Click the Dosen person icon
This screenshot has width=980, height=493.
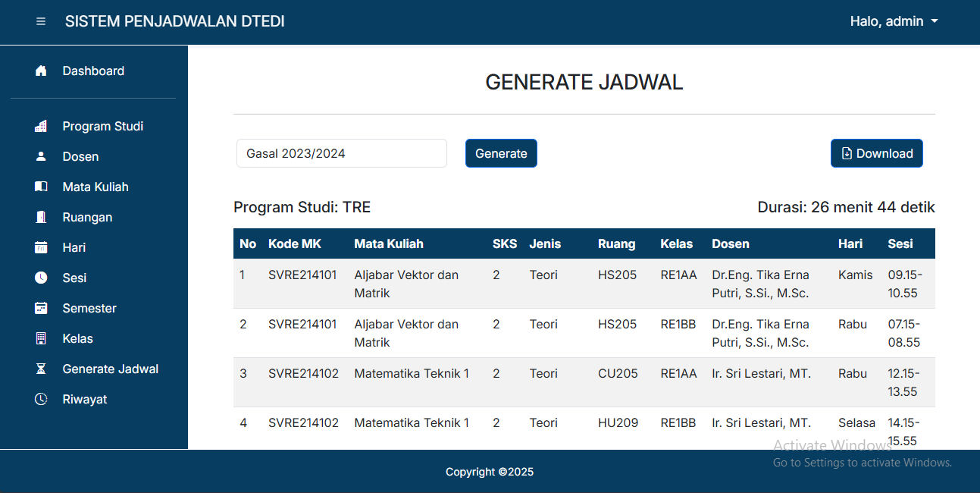click(41, 157)
